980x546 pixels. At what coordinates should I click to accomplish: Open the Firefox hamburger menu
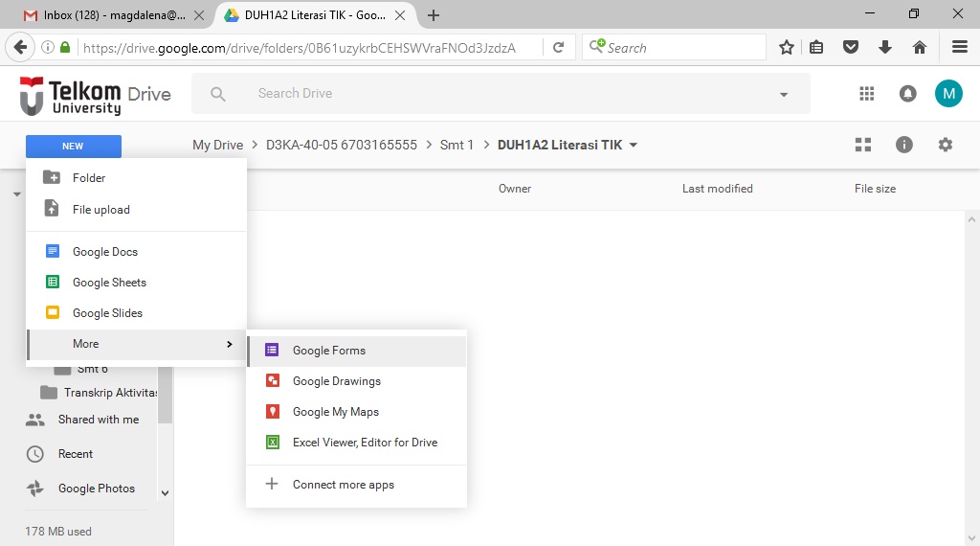pyautogui.click(x=959, y=47)
